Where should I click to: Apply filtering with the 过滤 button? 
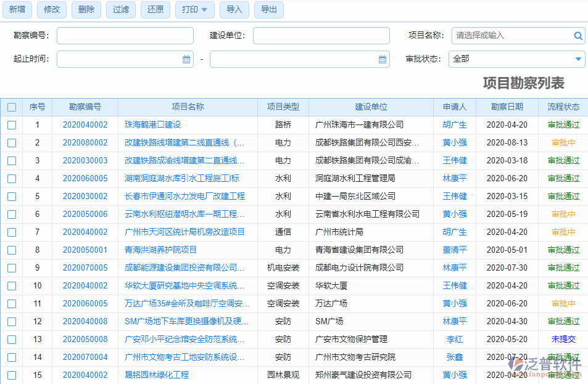click(x=120, y=10)
